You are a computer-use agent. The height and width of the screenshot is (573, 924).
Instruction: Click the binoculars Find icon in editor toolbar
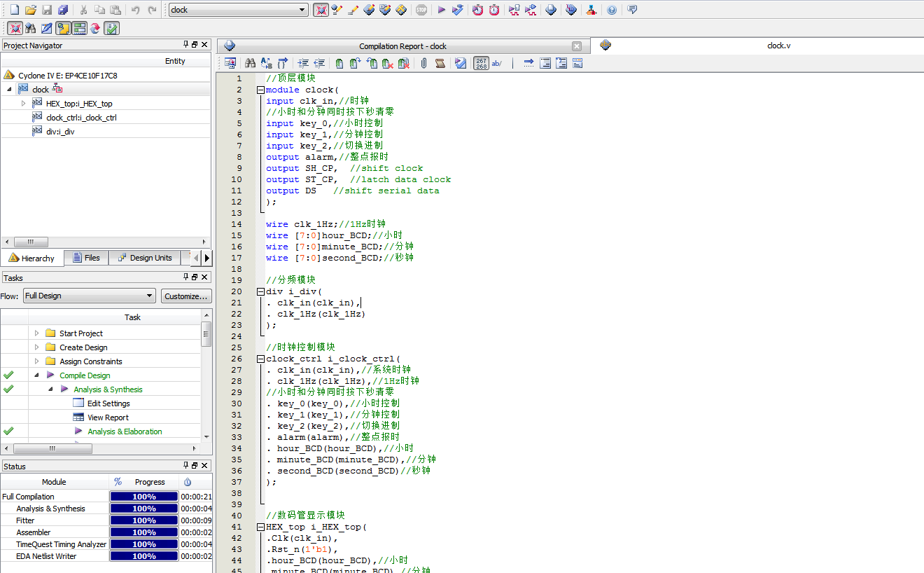[250, 63]
